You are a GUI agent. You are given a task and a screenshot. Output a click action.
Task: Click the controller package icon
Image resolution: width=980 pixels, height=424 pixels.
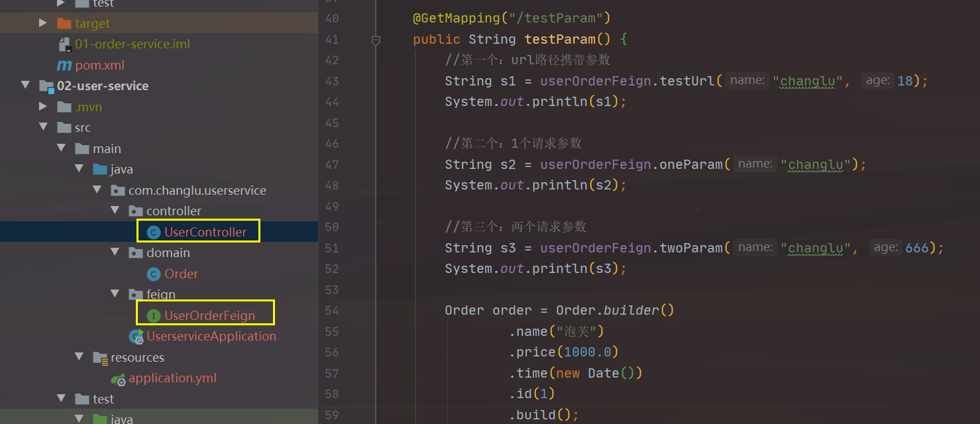coord(135,211)
